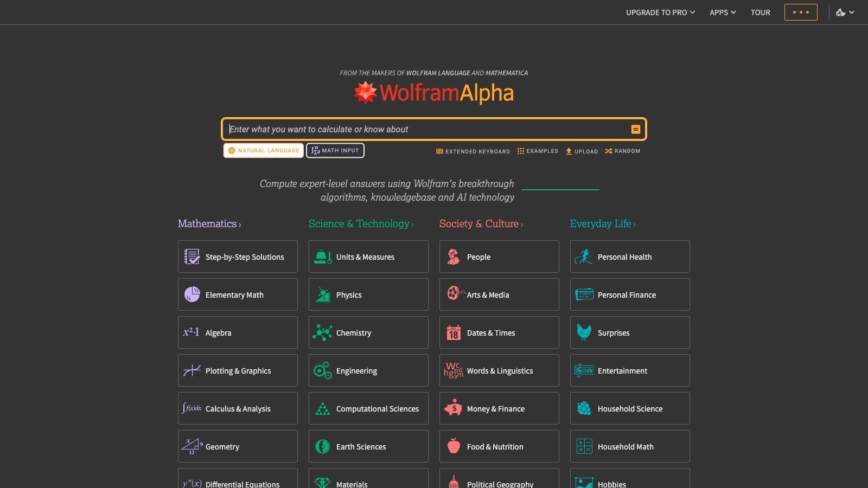Image resolution: width=868 pixels, height=488 pixels.
Task: Click the Food & Nutrition apple icon
Action: tap(454, 446)
